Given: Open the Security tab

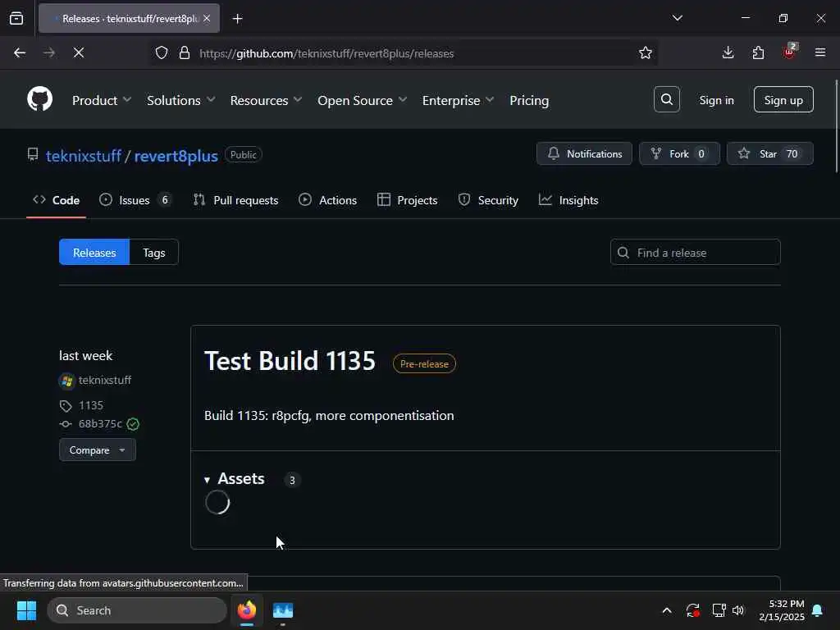Looking at the screenshot, I should [x=488, y=200].
